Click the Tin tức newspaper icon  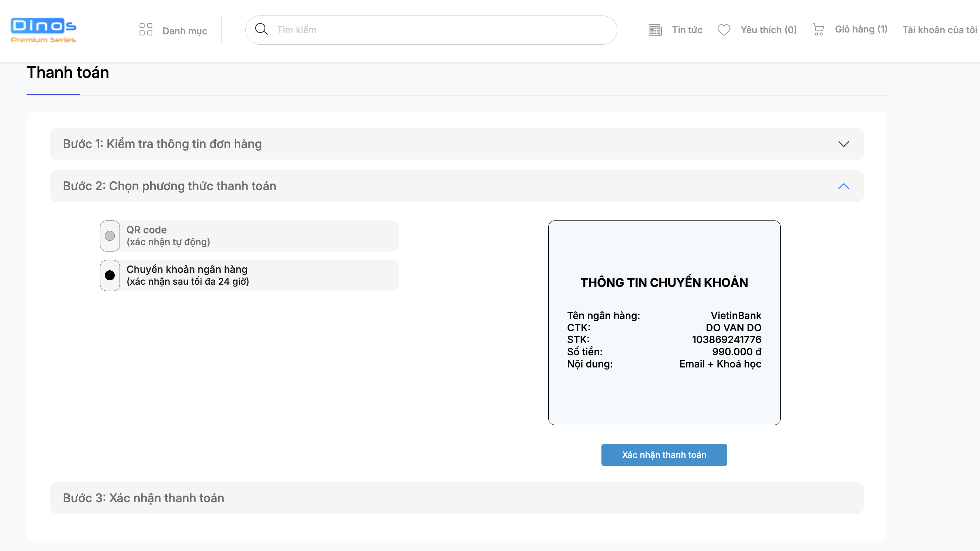[655, 30]
